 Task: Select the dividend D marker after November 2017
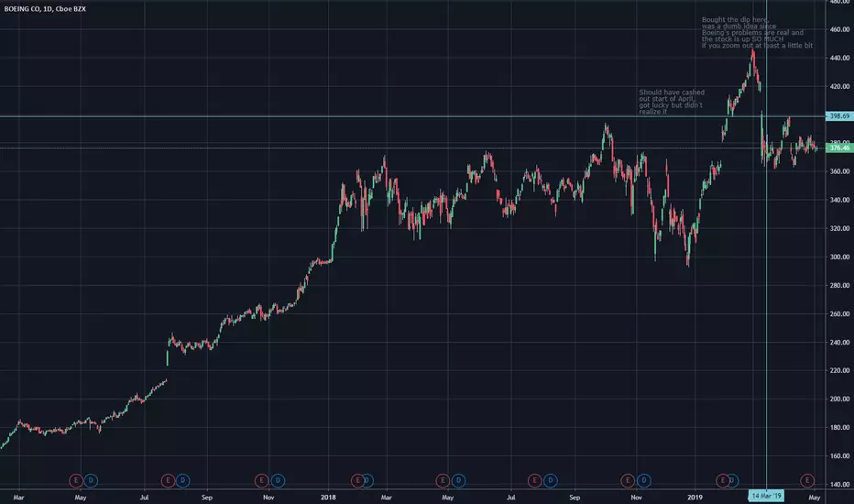(278, 480)
